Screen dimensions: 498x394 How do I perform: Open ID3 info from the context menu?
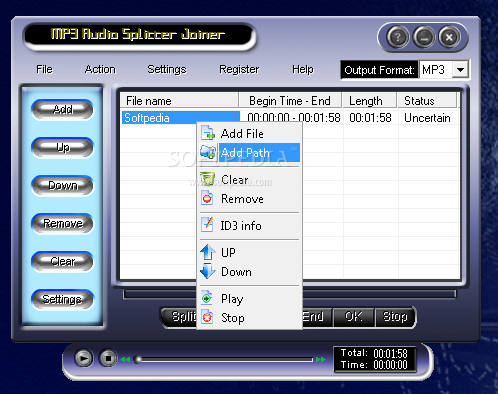click(250, 225)
